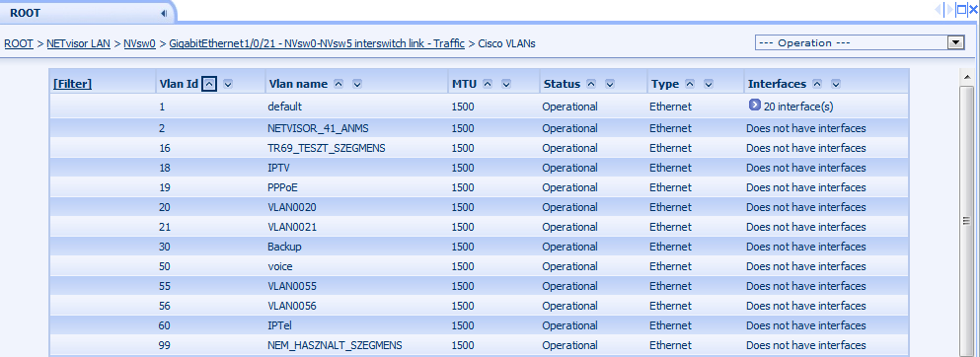
Task: Click the 'Vlan name' column header
Action: [x=298, y=84]
